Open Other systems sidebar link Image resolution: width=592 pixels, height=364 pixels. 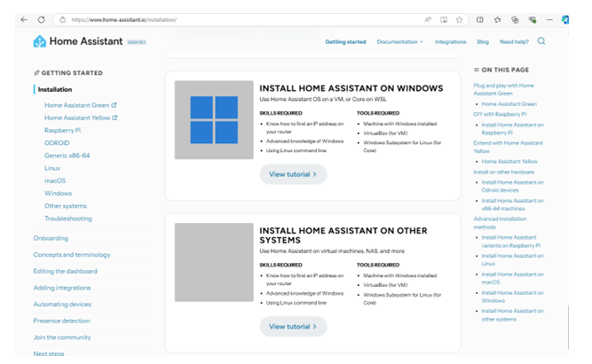point(65,206)
